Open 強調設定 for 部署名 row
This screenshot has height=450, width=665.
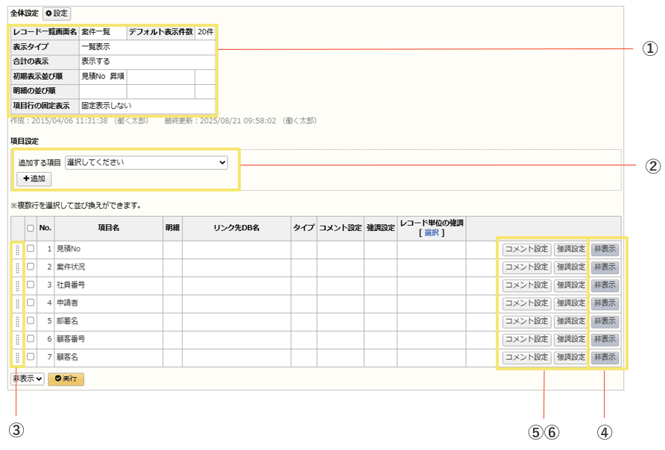(x=571, y=321)
